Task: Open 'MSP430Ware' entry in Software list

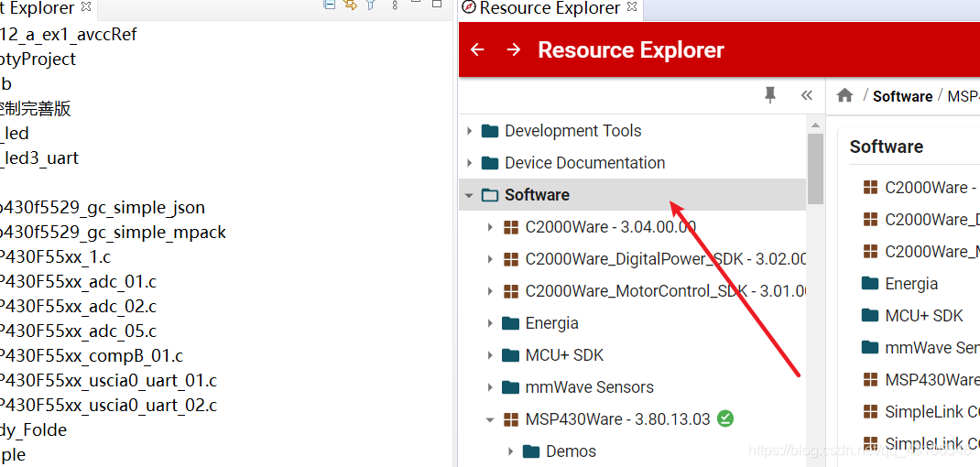Action: (x=931, y=379)
